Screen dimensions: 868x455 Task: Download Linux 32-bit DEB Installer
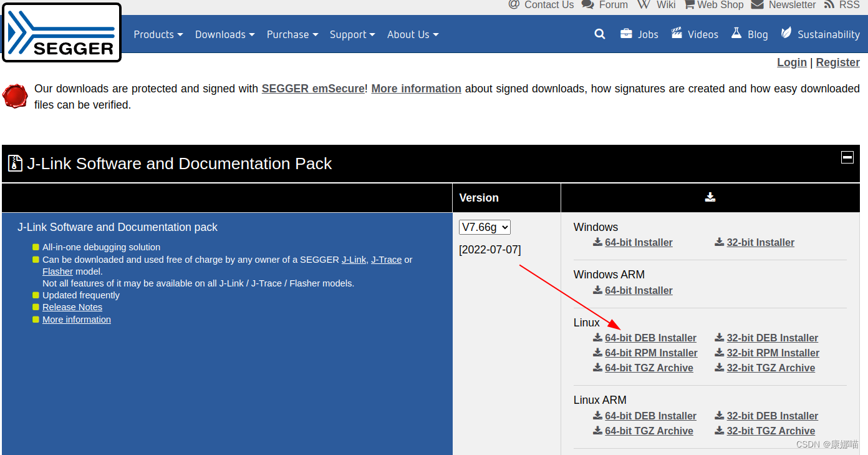click(x=773, y=338)
